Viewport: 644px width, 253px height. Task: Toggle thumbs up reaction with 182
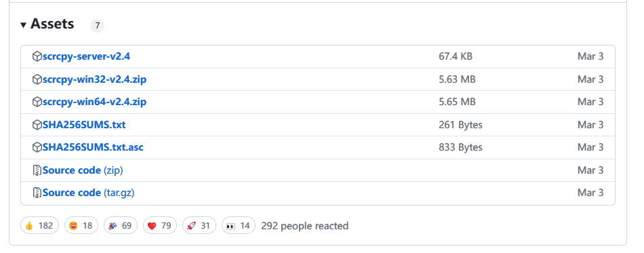[x=39, y=225]
